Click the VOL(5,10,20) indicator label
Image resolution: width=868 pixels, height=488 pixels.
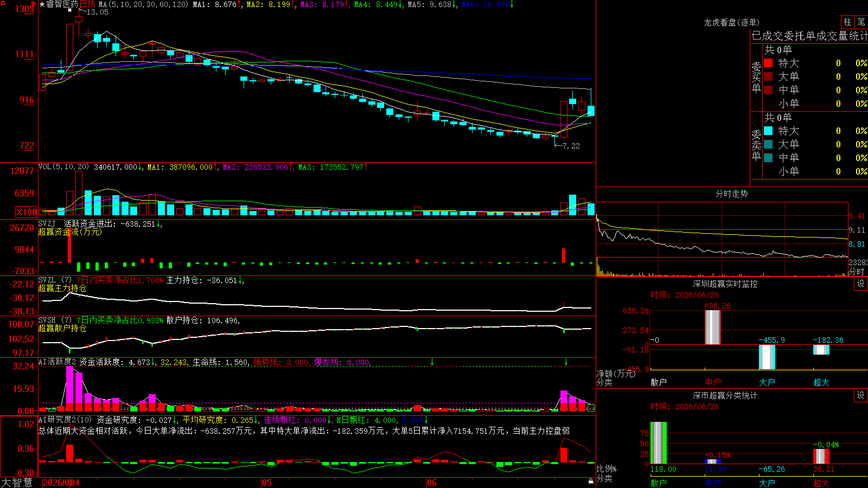[63, 167]
